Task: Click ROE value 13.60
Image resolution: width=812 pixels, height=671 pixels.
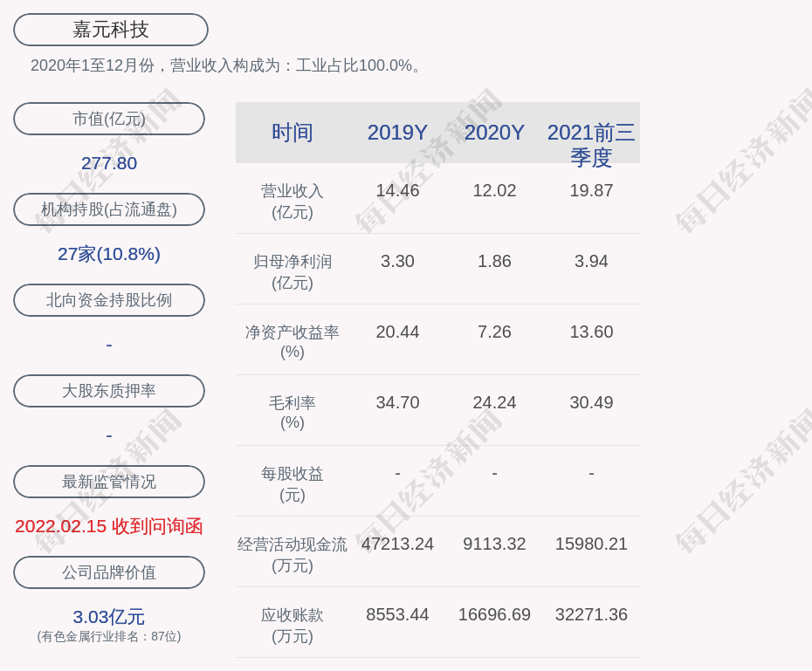Action: [x=591, y=332]
